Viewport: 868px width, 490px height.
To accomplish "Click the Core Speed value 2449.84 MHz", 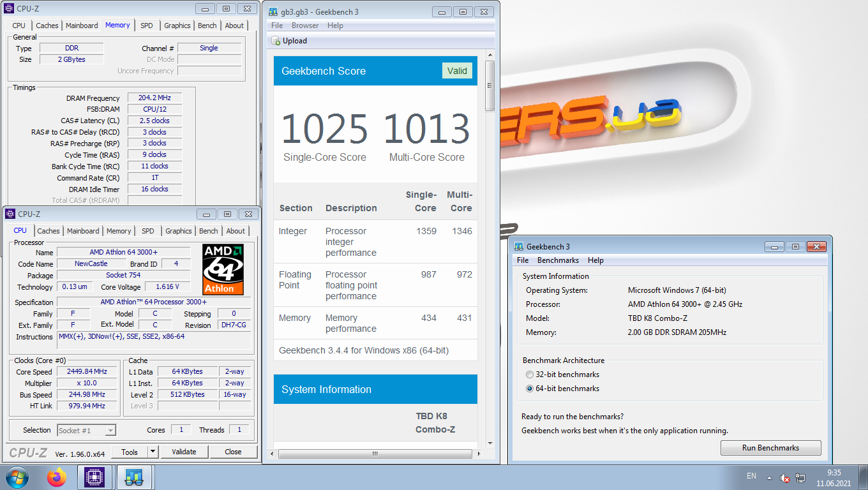I will pos(87,372).
